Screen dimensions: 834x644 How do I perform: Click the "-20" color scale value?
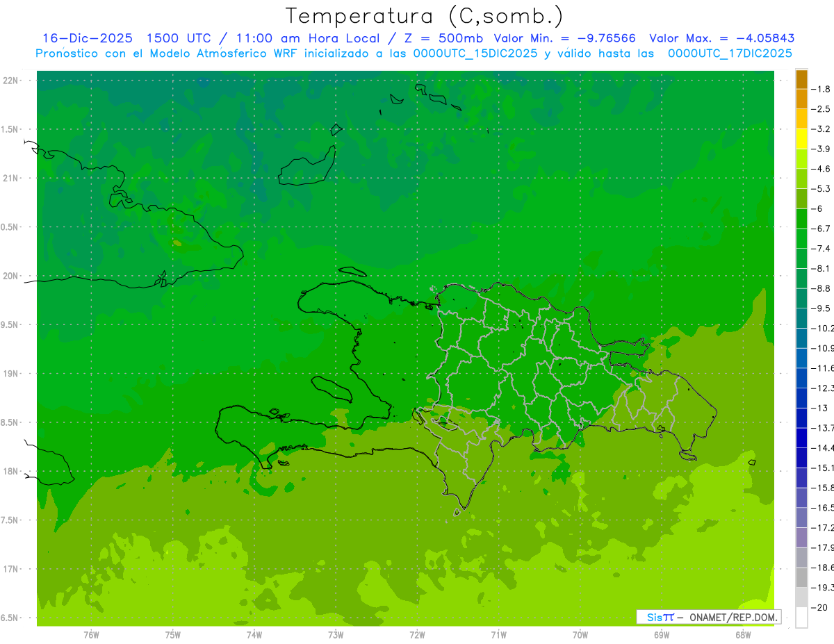tap(820, 607)
